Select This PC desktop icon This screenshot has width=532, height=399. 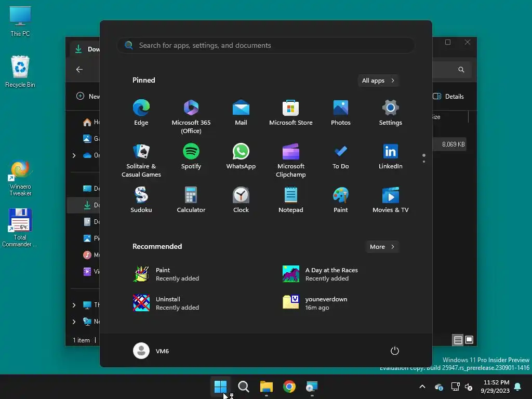(20, 21)
